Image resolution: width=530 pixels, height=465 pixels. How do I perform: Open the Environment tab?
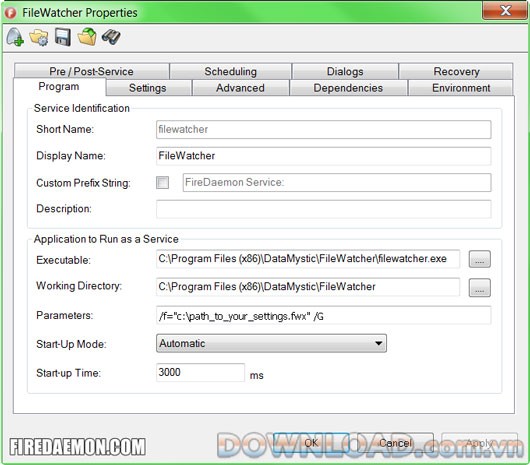(461, 88)
